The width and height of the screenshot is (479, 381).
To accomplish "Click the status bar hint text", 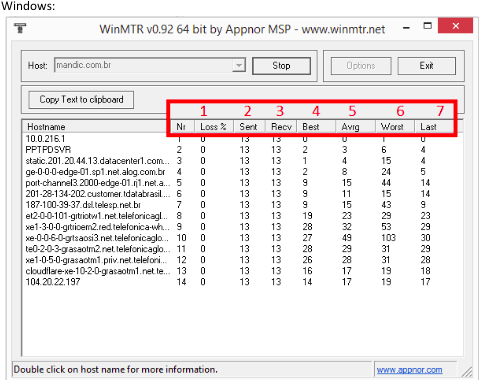I will point(115,370).
